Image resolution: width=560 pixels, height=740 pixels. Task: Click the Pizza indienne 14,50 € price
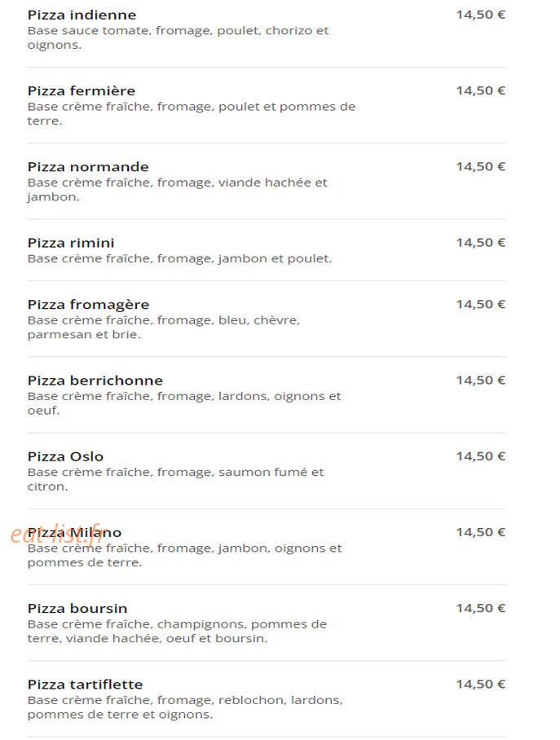(480, 15)
